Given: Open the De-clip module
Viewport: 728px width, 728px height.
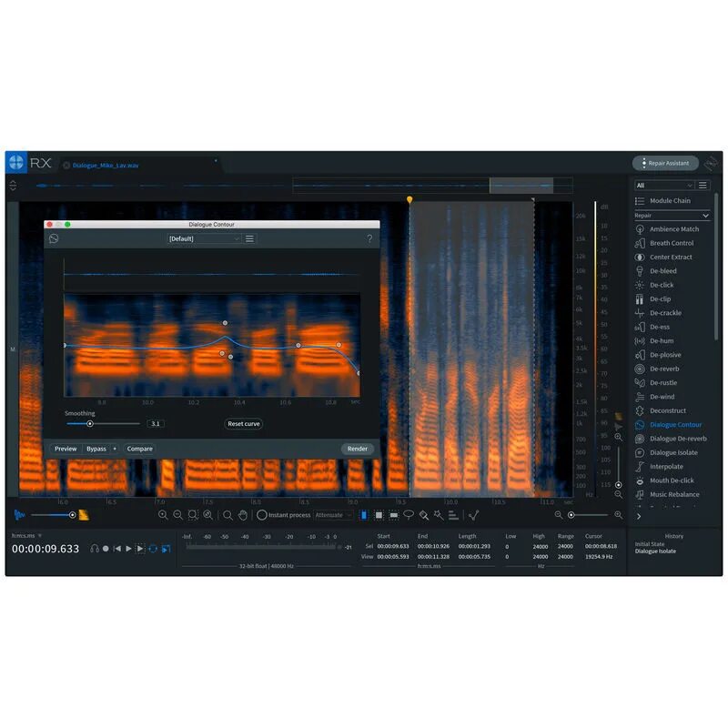Looking at the screenshot, I should tap(652, 299).
